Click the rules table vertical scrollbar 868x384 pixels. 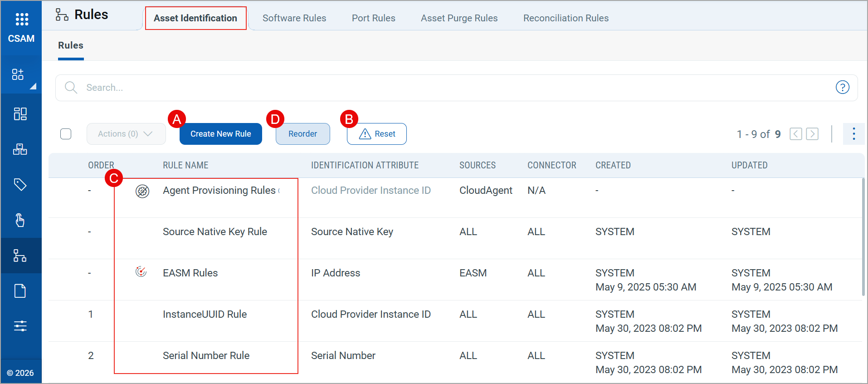coord(863,237)
